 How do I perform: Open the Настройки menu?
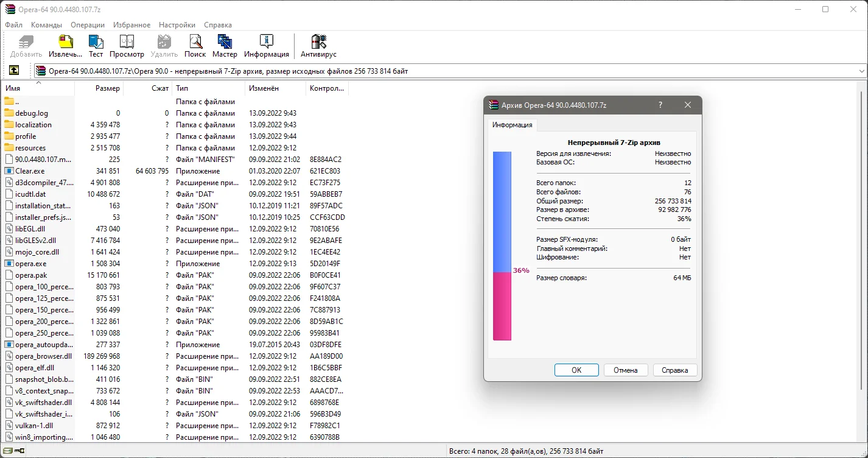(x=177, y=25)
